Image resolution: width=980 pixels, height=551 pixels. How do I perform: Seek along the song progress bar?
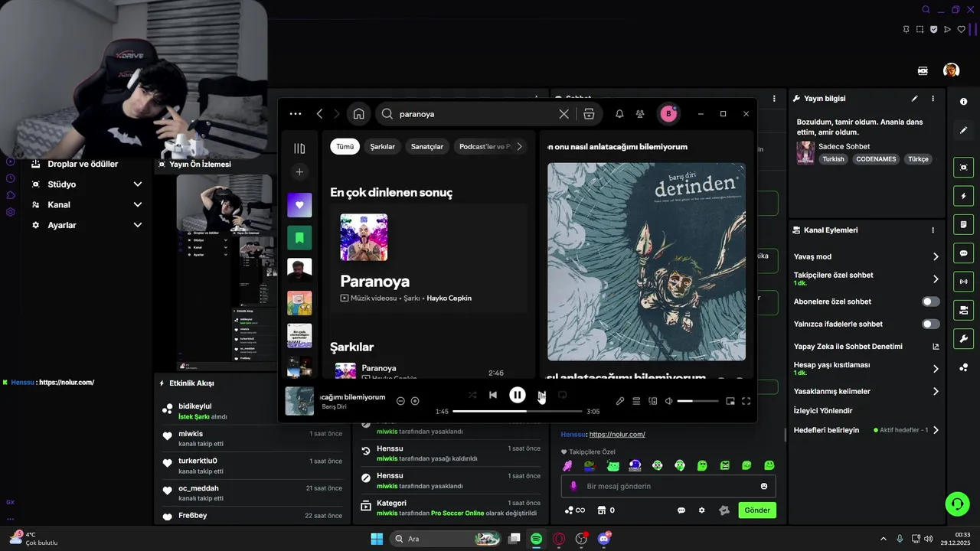coord(517,411)
